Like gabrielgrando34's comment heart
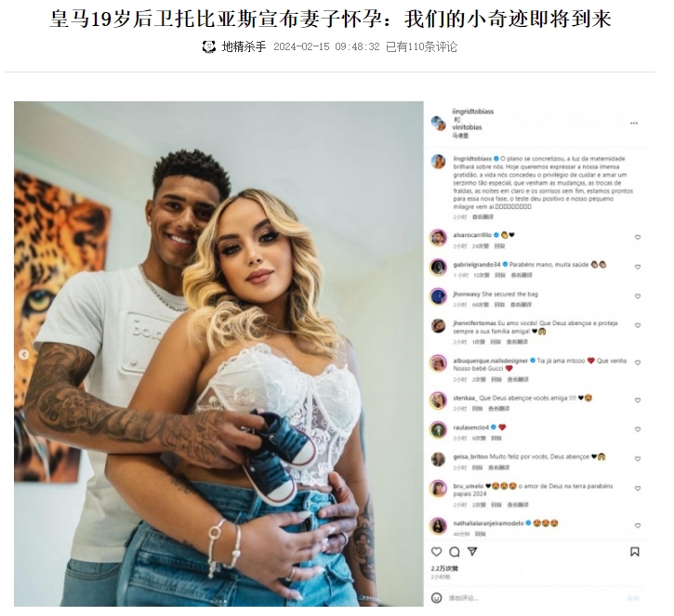 638,267
